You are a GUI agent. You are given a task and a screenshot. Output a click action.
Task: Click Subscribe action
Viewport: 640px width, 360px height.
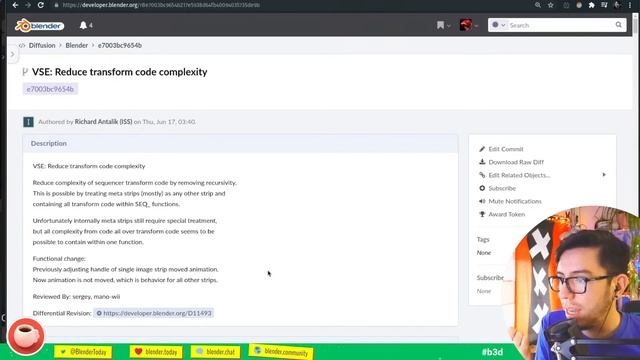pyautogui.click(x=502, y=188)
